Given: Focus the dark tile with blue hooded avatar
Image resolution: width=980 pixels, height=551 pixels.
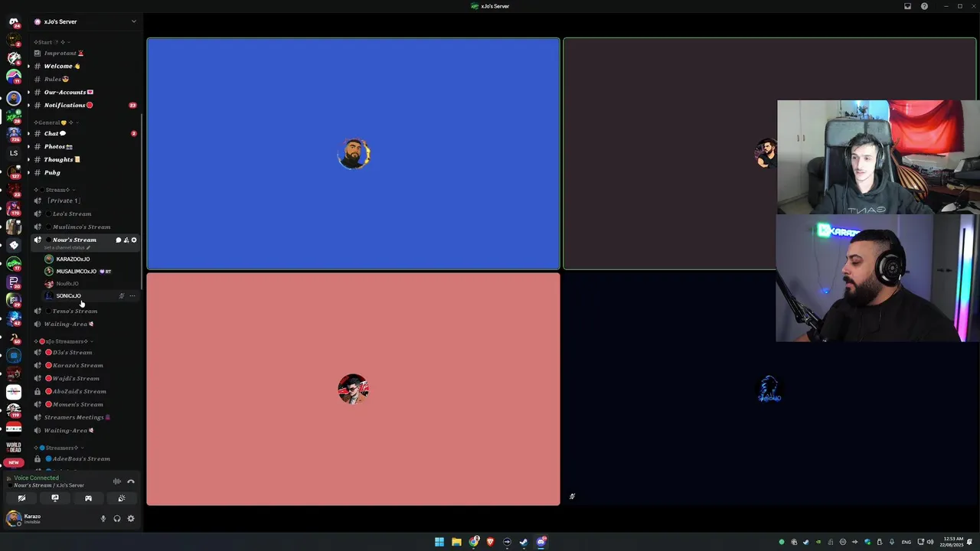Looking at the screenshot, I should pos(769,389).
